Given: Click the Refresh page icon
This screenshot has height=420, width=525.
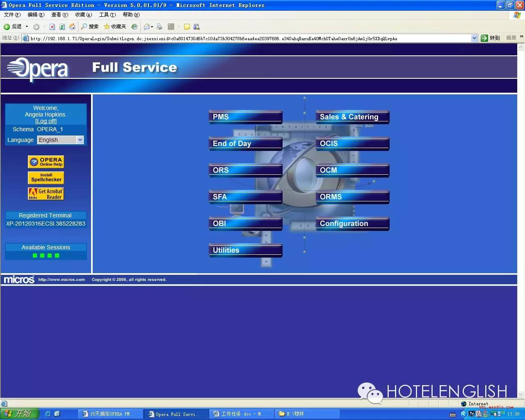Looking at the screenshot, I should 62,27.
